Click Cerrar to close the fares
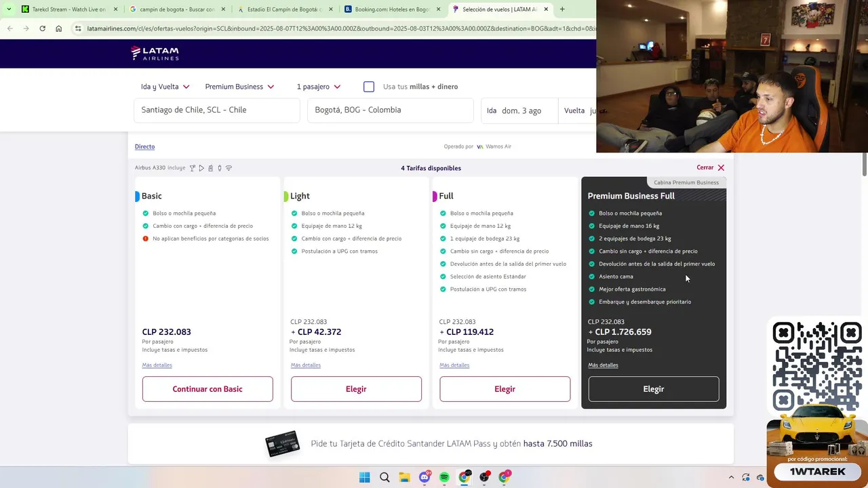The width and height of the screenshot is (868, 488). 710,167
